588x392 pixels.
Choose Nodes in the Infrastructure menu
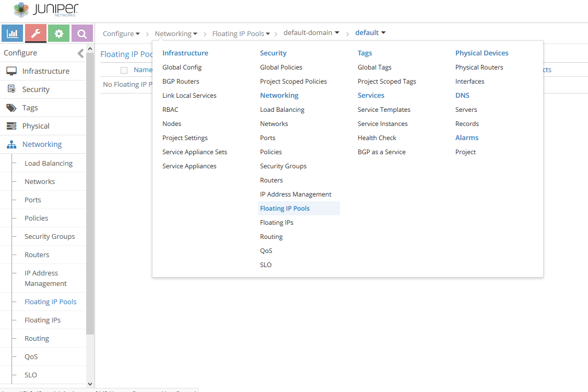click(x=172, y=124)
